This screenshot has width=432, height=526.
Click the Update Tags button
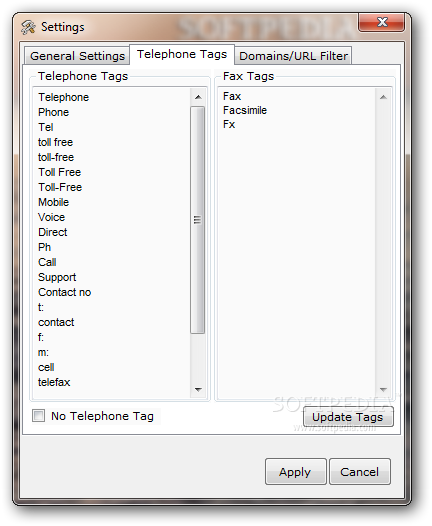click(x=348, y=417)
